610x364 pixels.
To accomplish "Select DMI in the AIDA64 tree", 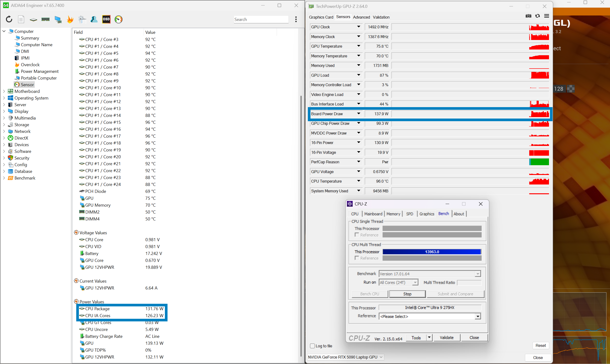I will (x=25, y=51).
